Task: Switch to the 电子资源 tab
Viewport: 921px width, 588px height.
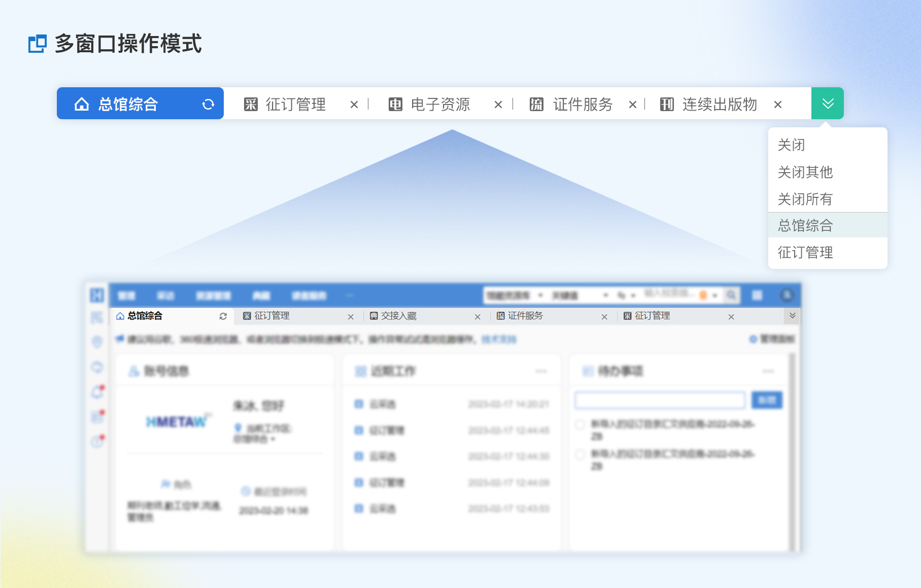Action: 440,105
